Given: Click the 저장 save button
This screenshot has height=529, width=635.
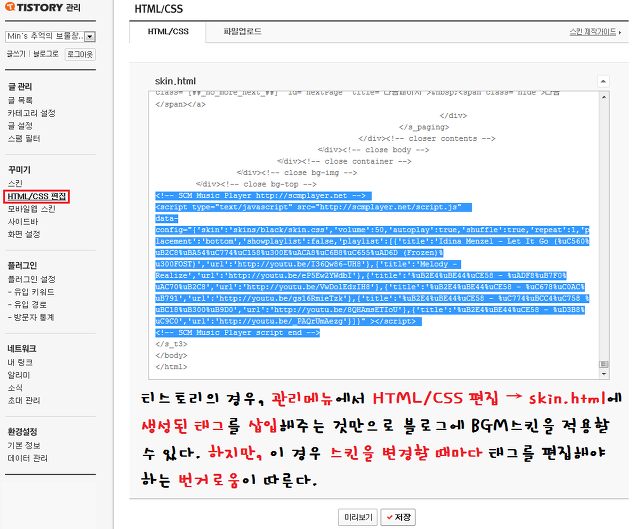Looking at the screenshot, I should (398, 517).
